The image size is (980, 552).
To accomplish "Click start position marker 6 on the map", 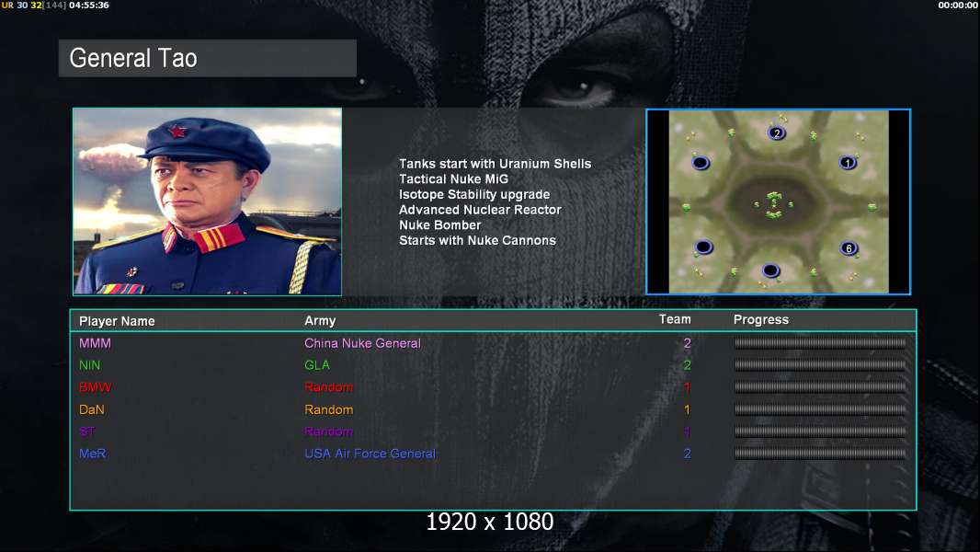I will point(849,248).
